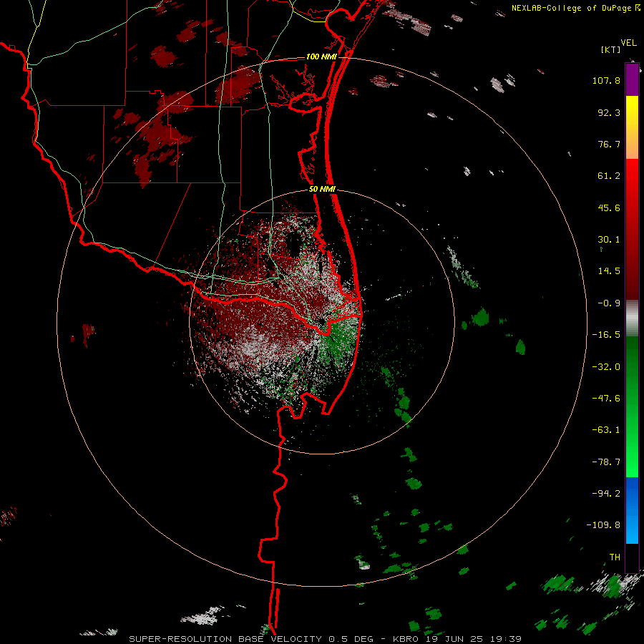Image resolution: width=644 pixels, height=644 pixels.
Task: Click the NEXLAB-College of DuPage label
Action: pyautogui.click(x=572, y=8)
